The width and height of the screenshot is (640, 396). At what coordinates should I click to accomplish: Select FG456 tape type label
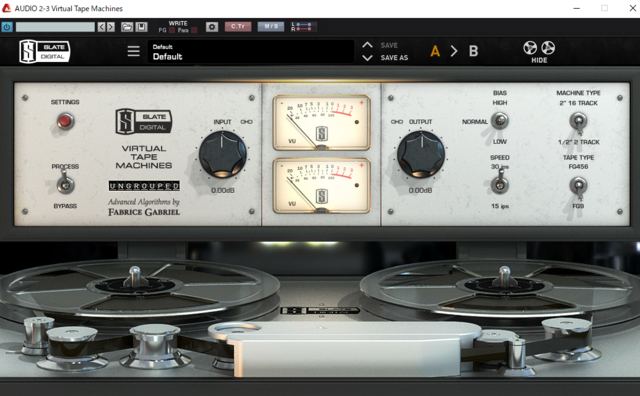[x=578, y=167]
